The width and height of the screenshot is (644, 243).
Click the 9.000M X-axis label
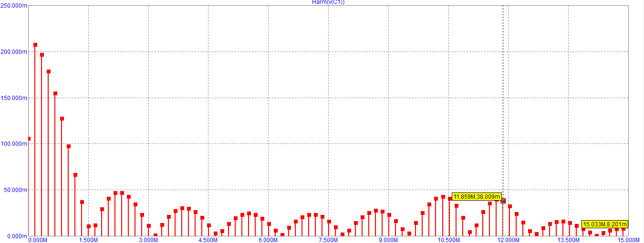point(388,240)
